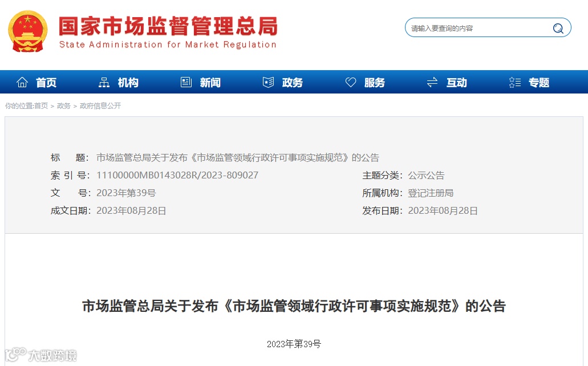Open the 互动 navigation menu item
Viewport: 588px width, 366px height.
[x=457, y=83]
